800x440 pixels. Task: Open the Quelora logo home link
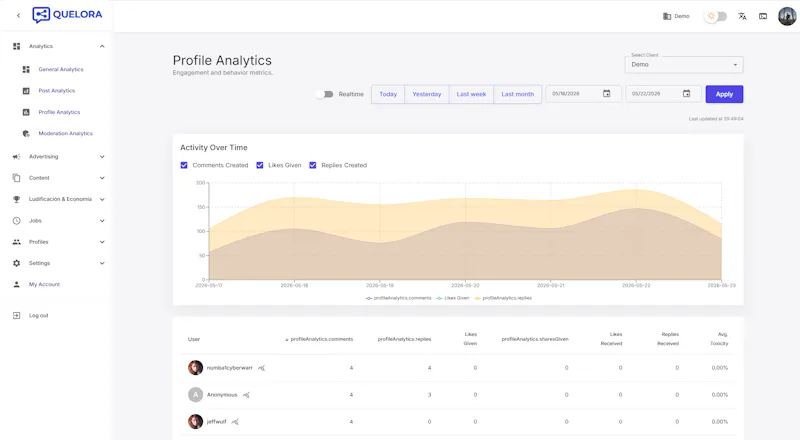click(67, 15)
